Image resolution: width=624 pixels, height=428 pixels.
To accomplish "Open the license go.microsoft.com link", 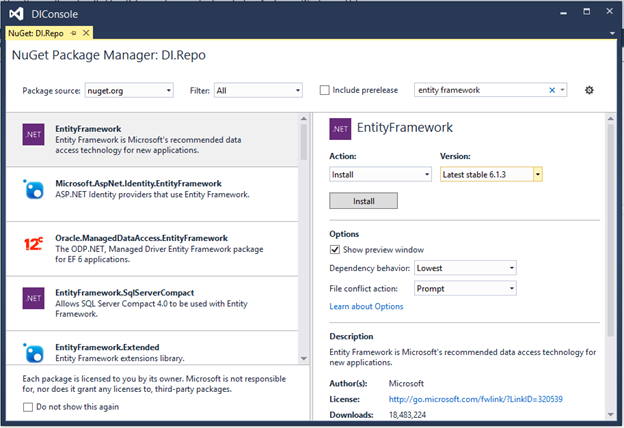I will (476, 399).
